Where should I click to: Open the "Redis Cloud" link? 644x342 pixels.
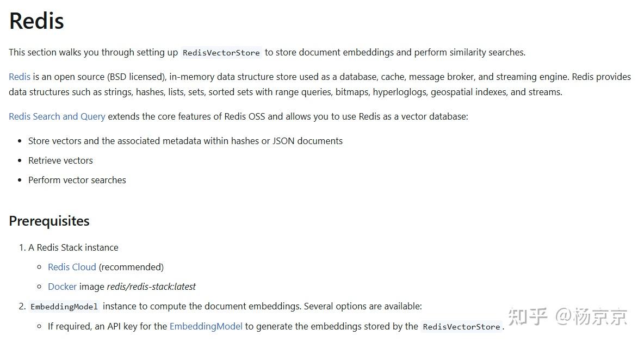click(x=72, y=267)
